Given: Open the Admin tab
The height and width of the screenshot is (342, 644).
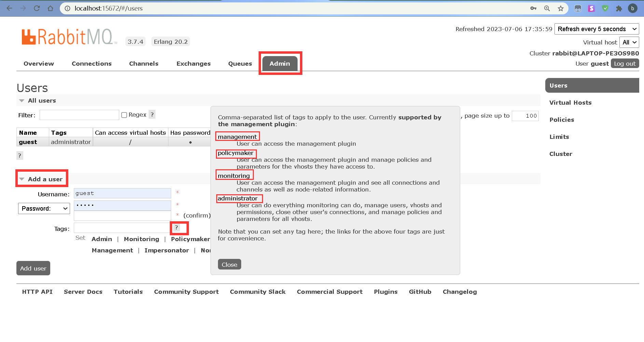Looking at the screenshot, I should point(280,64).
